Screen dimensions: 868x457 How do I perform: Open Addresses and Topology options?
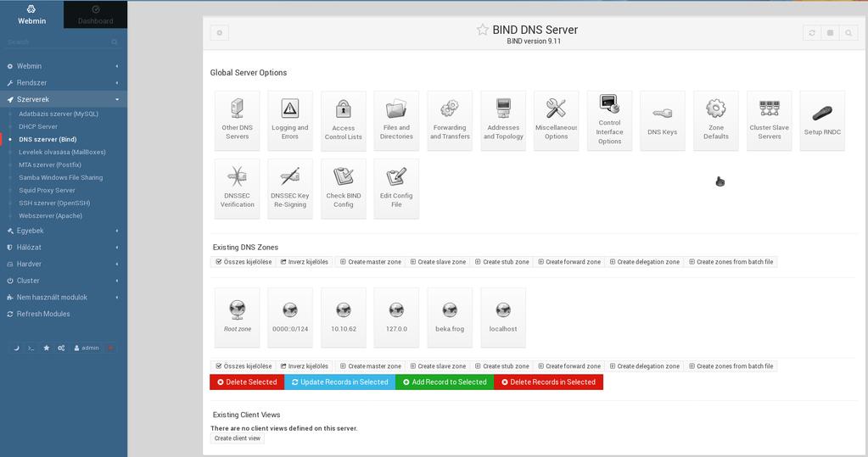[503, 120]
